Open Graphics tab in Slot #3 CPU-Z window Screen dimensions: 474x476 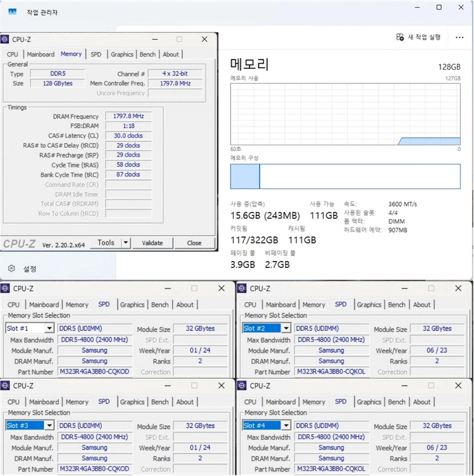pos(132,402)
